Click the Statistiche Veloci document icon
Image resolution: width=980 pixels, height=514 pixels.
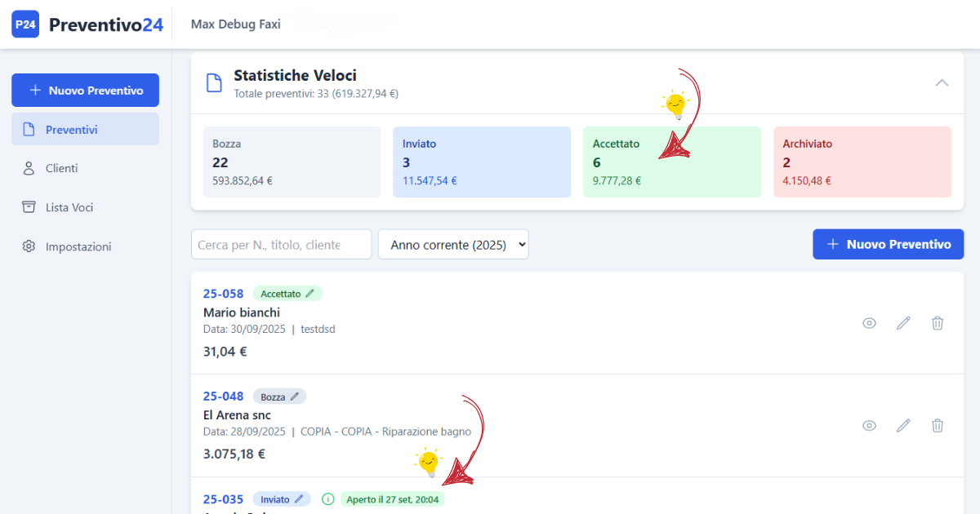[x=214, y=83]
